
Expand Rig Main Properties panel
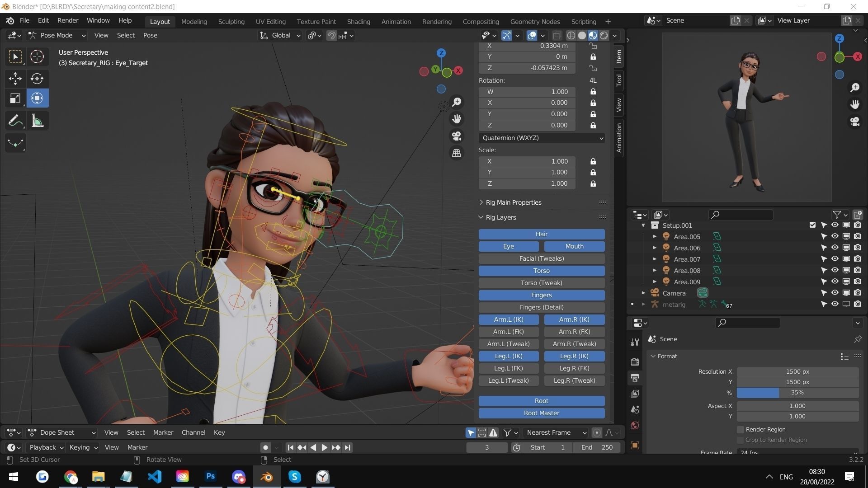tap(513, 202)
